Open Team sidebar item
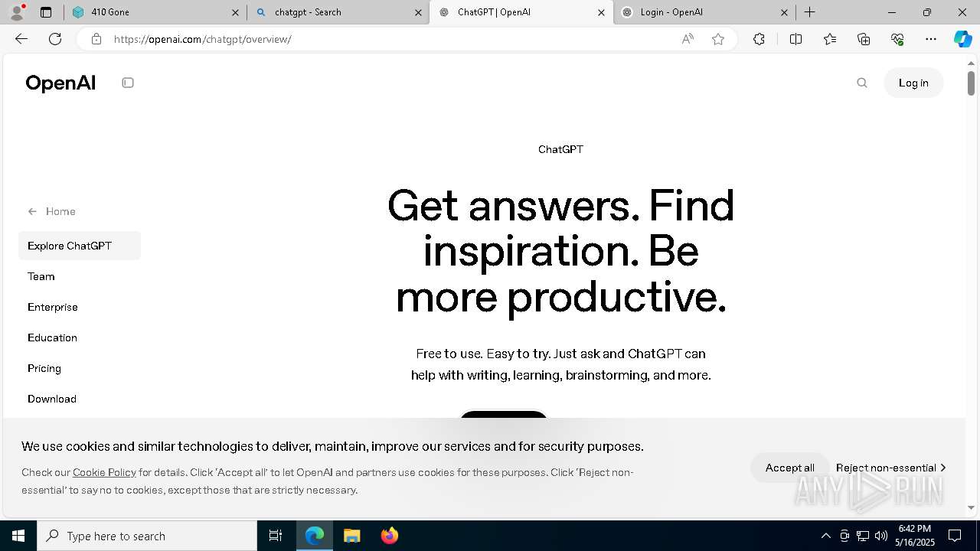 [x=41, y=276]
